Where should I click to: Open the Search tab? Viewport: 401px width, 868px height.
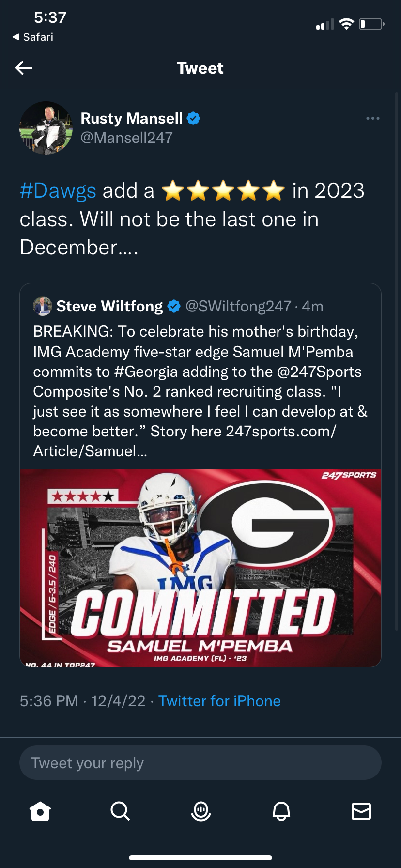click(120, 811)
